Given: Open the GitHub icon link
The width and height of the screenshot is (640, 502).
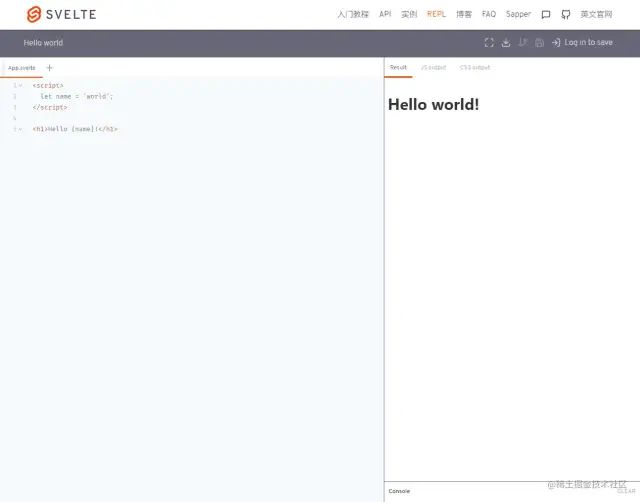Looking at the screenshot, I should point(566,15).
